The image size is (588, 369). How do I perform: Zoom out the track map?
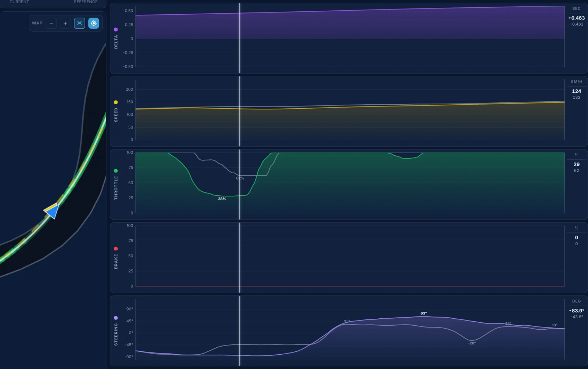click(x=51, y=23)
